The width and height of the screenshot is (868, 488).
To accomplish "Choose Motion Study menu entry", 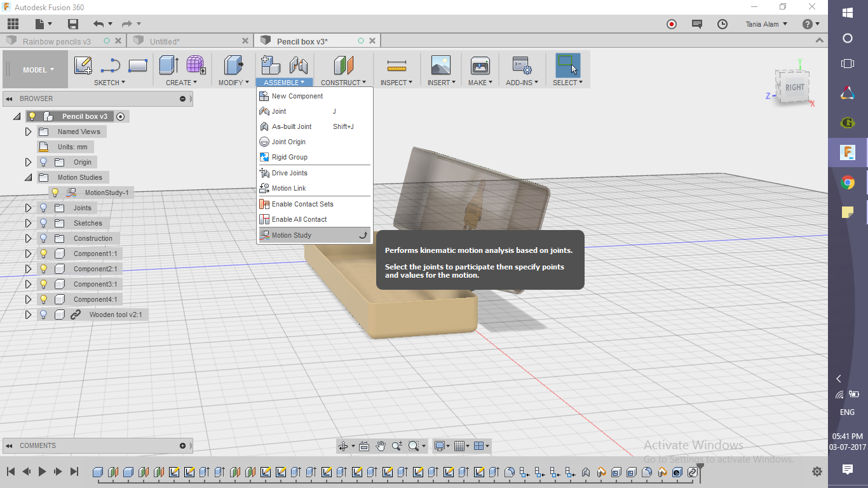I will click(x=315, y=235).
